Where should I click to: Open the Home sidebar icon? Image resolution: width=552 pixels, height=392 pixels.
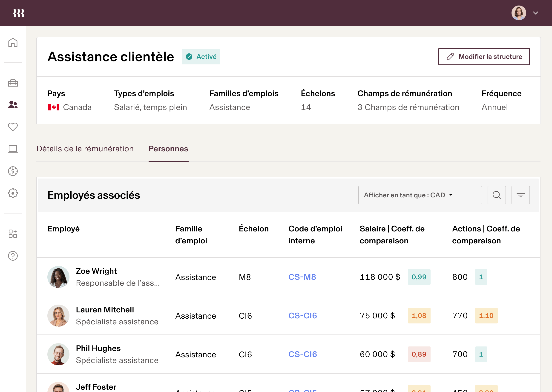click(x=13, y=43)
